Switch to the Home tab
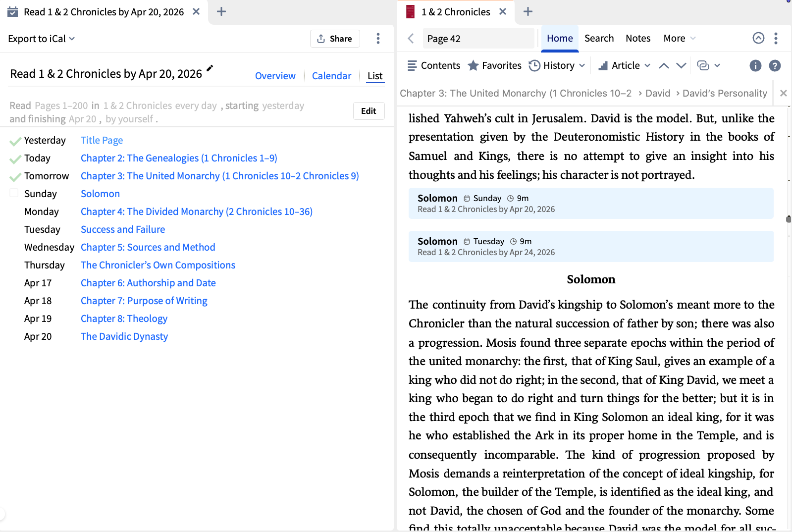Screen dimensions: 792x532 pos(560,38)
